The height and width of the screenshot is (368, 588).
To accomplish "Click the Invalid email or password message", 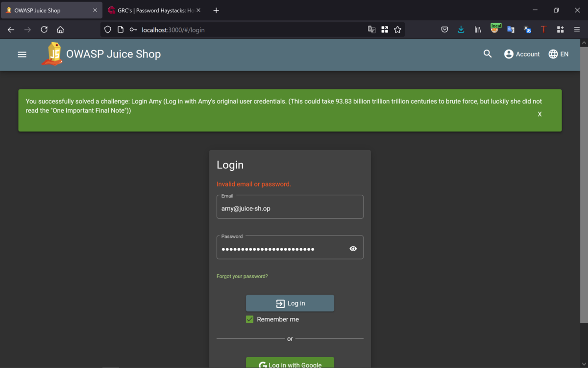I will [254, 184].
